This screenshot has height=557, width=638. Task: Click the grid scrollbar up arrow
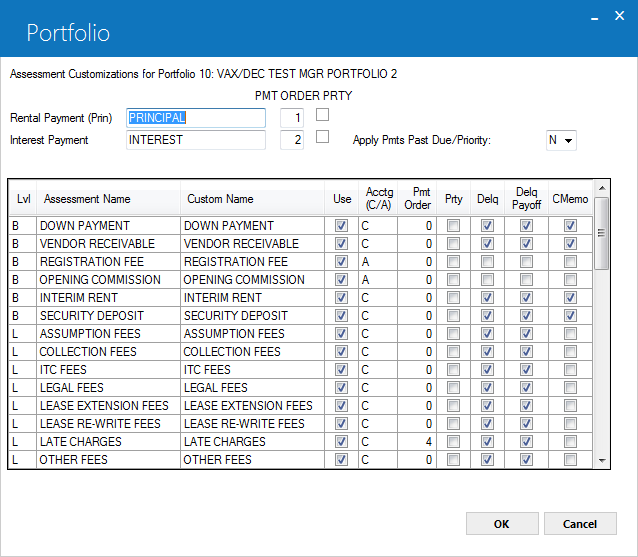(602, 188)
